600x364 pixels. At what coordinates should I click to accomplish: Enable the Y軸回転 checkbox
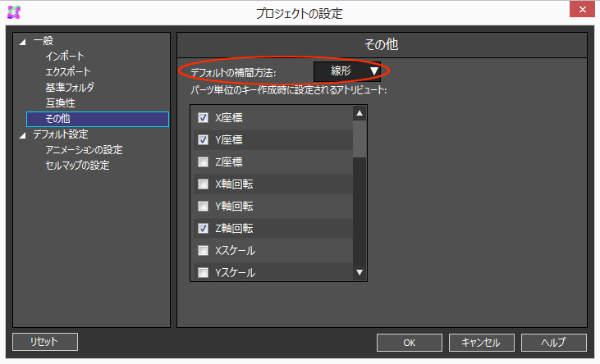tap(203, 206)
